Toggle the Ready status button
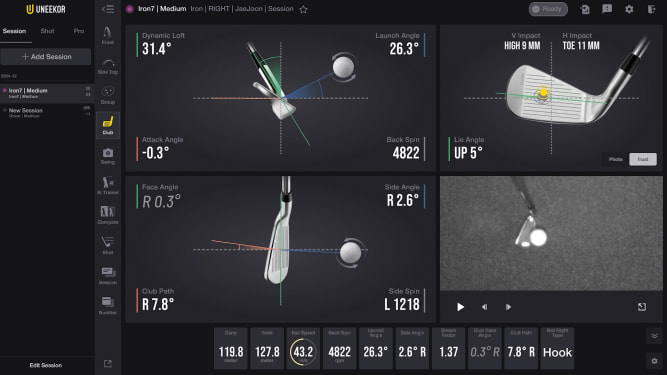This screenshot has height=375, width=667. pos(548,9)
